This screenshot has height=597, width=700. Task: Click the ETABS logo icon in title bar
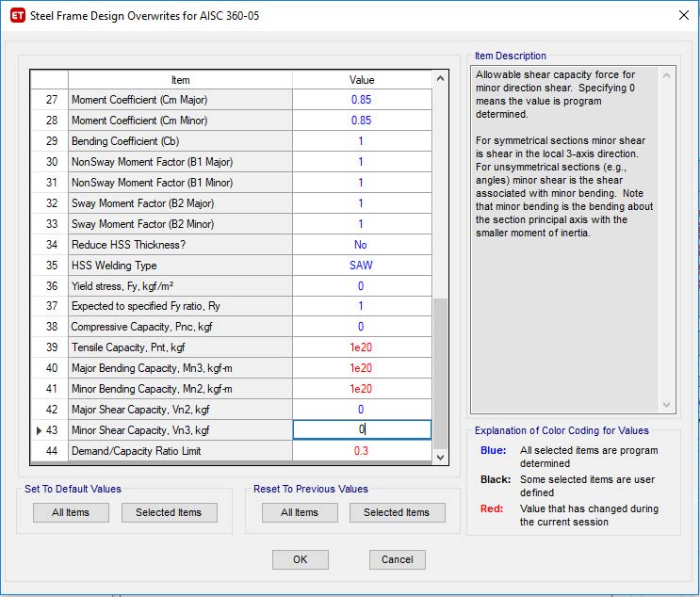tap(17, 16)
